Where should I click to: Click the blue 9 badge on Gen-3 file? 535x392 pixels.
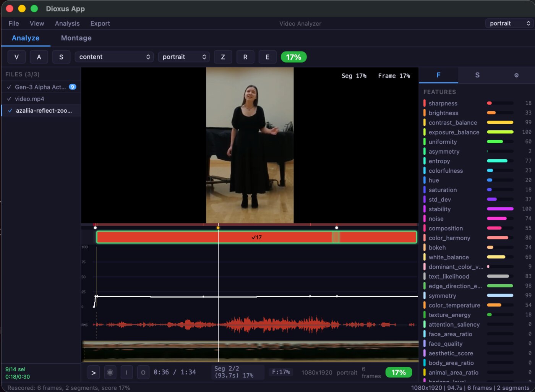click(x=73, y=87)
